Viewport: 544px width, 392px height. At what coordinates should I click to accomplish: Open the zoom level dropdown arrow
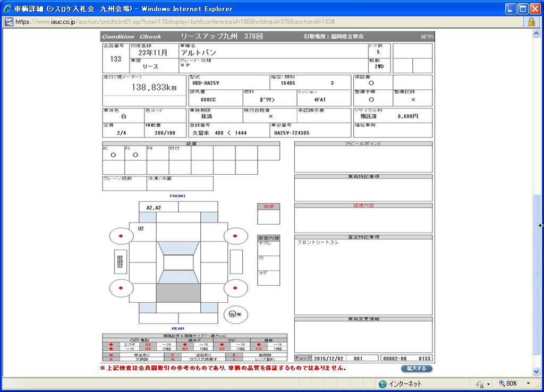point(528,384)
